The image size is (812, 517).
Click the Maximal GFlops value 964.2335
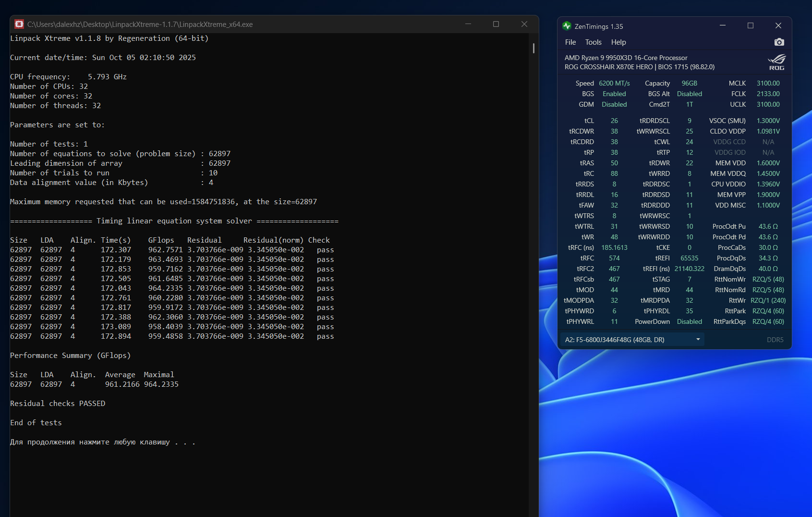point(161,384)
